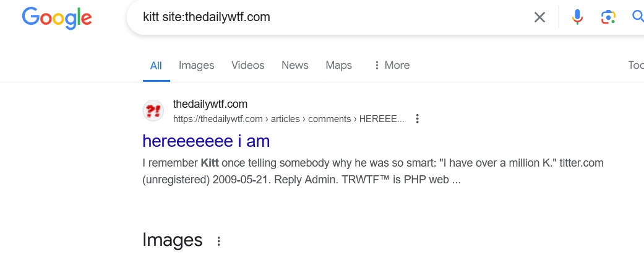Image resolution: width=644 pixels, height=262 pixels.
Task: Clear the search query with X icon
Action: (539, 17)
